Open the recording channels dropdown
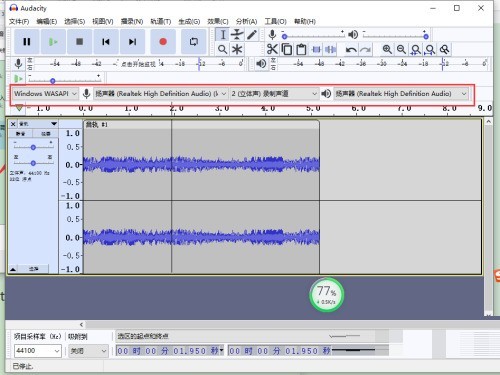This screenshot has width=500, height=375. [x=274, y=94]
